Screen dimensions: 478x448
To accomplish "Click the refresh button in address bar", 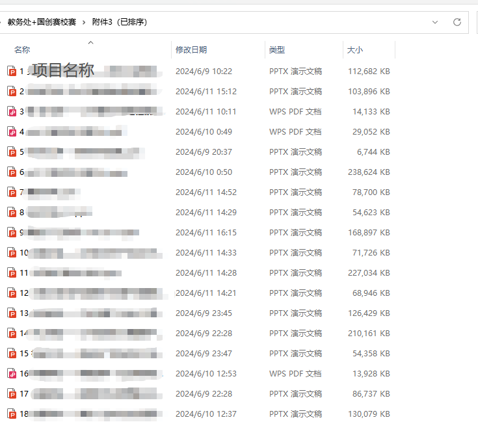I will point(457,22).
